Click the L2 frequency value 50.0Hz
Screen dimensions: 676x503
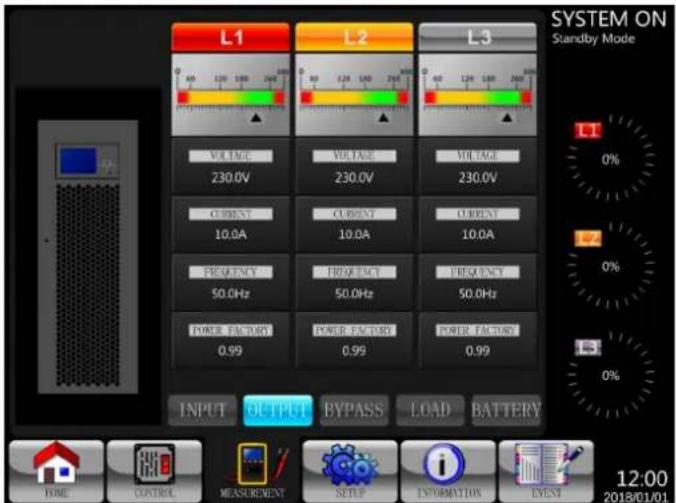tap(354, 294)
